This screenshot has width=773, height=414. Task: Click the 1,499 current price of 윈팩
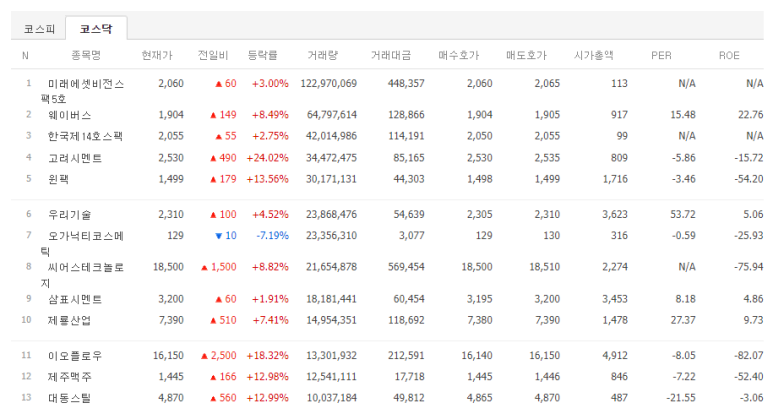click(x=171, y=179)
